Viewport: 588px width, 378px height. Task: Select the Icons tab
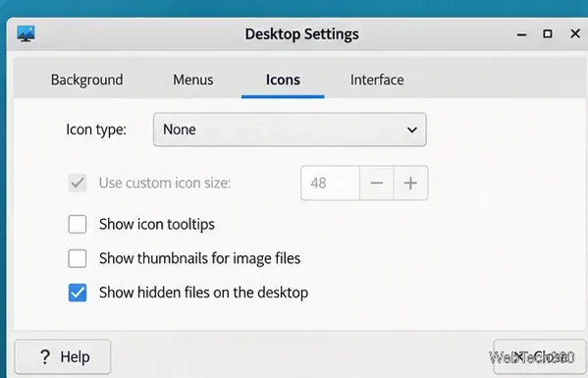pos(283,80)
